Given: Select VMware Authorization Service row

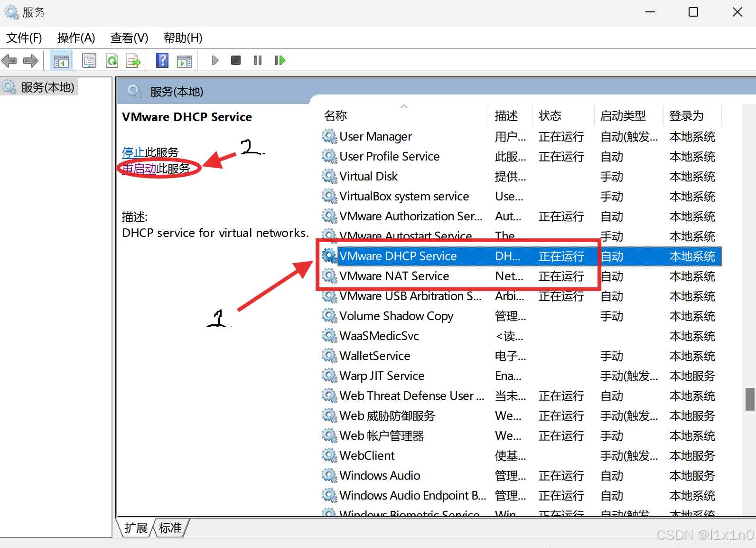Looking at the screenshot, I should click(x=521, y=217).
